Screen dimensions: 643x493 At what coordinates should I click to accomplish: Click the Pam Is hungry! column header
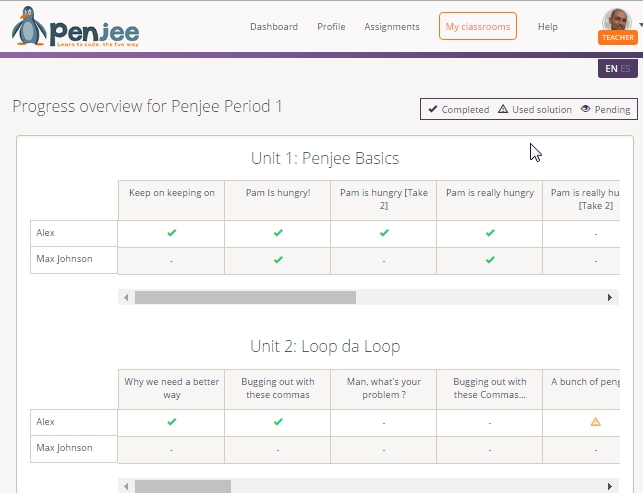(x=278, y=200)
